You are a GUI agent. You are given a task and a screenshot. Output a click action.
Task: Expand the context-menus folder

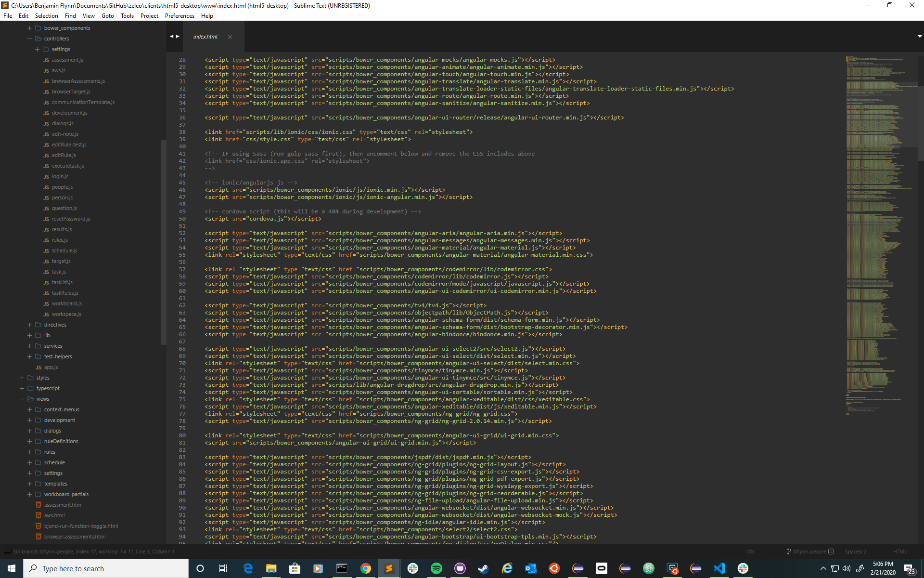coord(29,409)
